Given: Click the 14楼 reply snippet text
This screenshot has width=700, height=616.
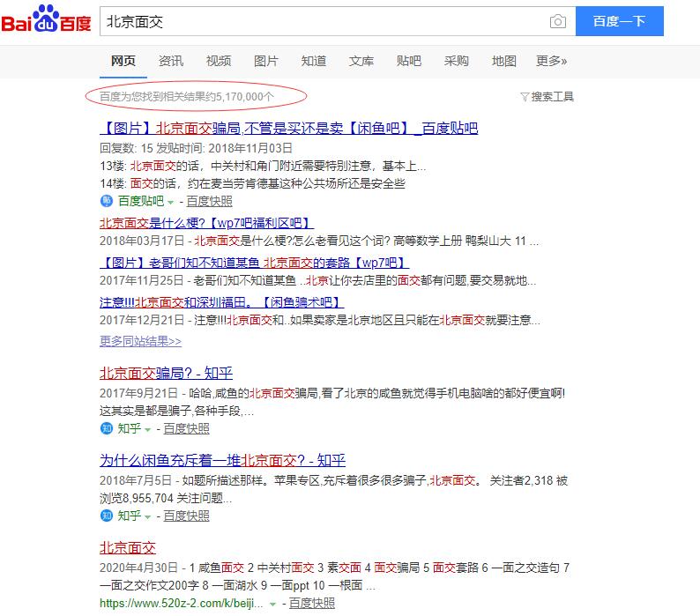Looking at the screenshot, I should point(253,183).
